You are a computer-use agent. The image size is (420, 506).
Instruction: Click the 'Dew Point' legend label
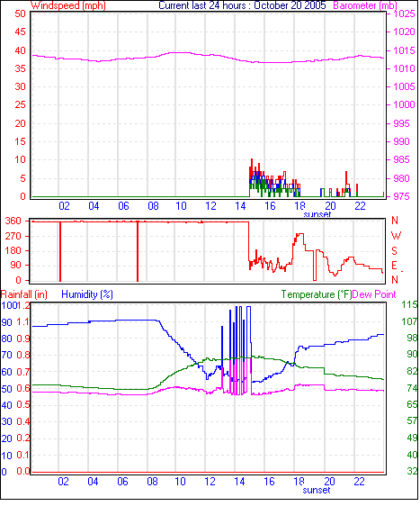pyautogui.click(x=374, y=294)
